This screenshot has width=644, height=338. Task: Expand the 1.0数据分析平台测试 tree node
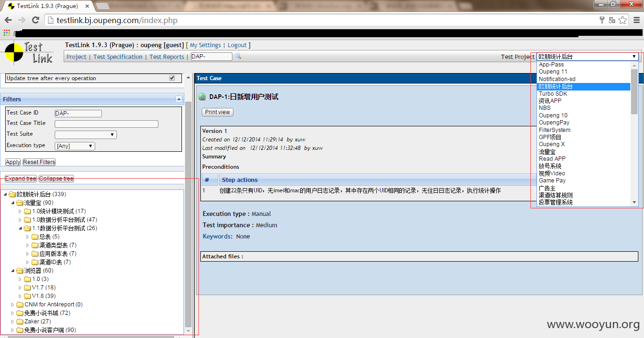click(20, 220)
